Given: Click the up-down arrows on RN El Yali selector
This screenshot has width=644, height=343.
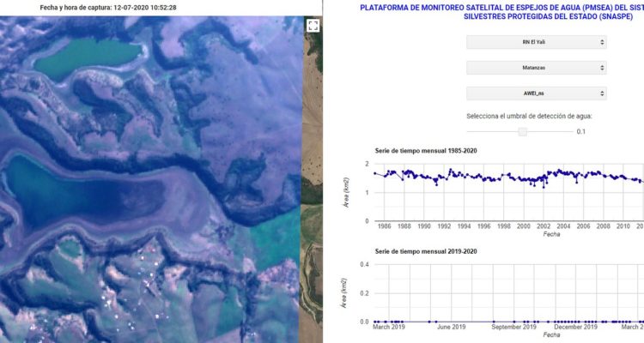Looking at the screenshot, I should click(600, 42).
